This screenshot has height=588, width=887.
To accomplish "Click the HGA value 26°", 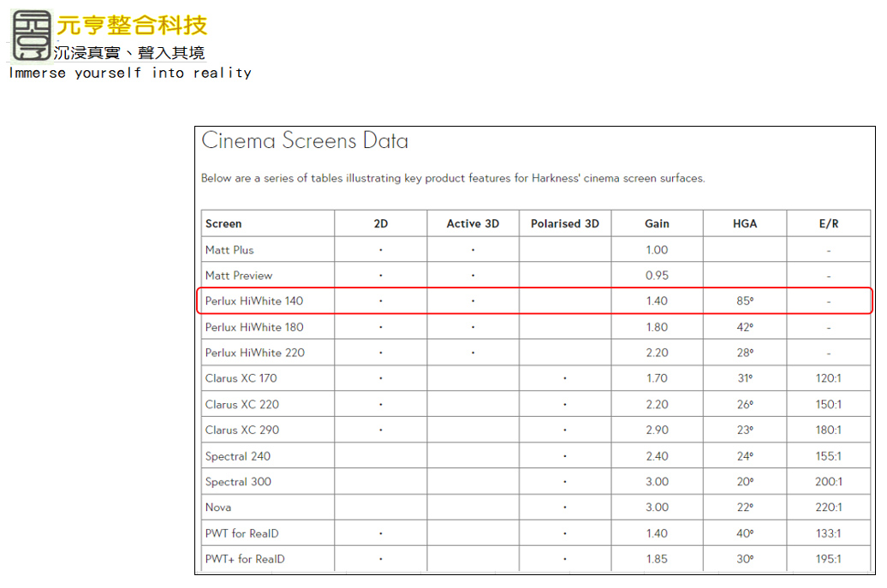I will pos(745,404).
